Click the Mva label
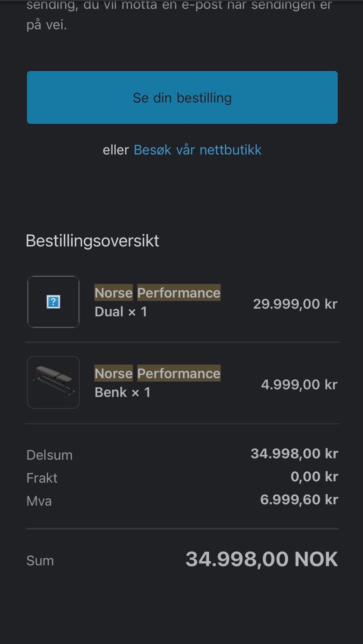 pyautogui.click(x=39, y=501)
